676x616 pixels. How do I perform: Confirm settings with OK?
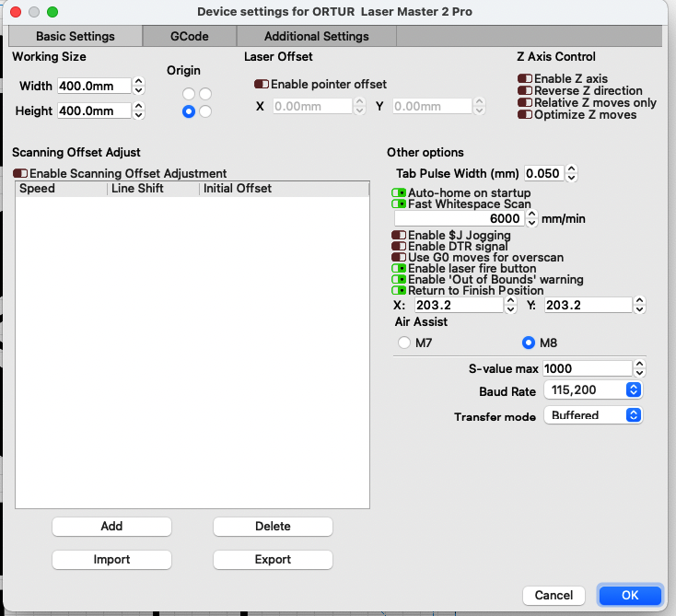tap(630, 596)
